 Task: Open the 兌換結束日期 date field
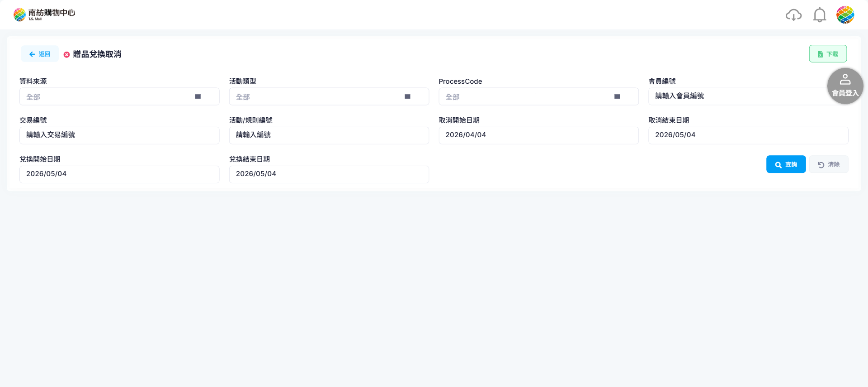point(329,174)
